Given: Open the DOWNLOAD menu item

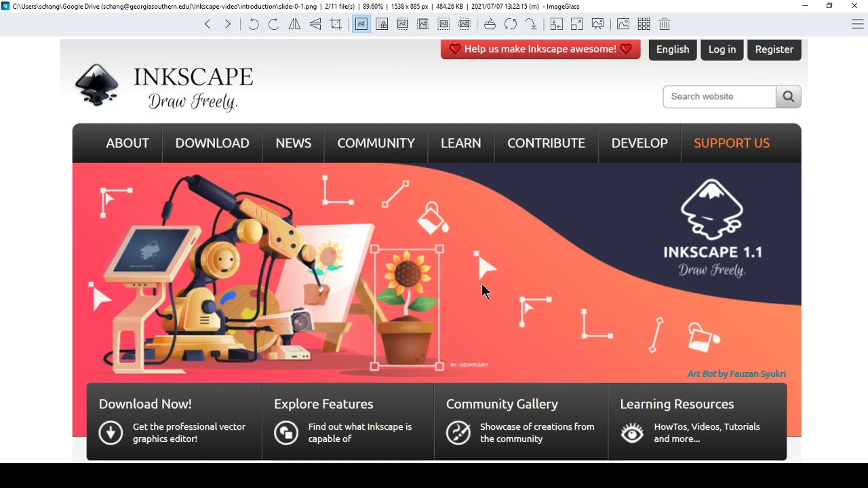Looking at the screenshot, I should tap(212, 143).
